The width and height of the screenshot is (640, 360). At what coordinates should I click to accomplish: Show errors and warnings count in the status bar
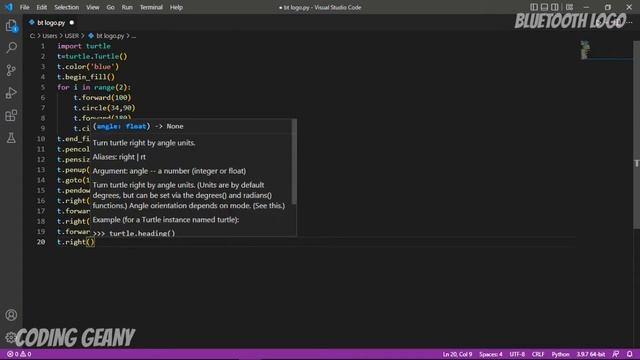(19, 354)
